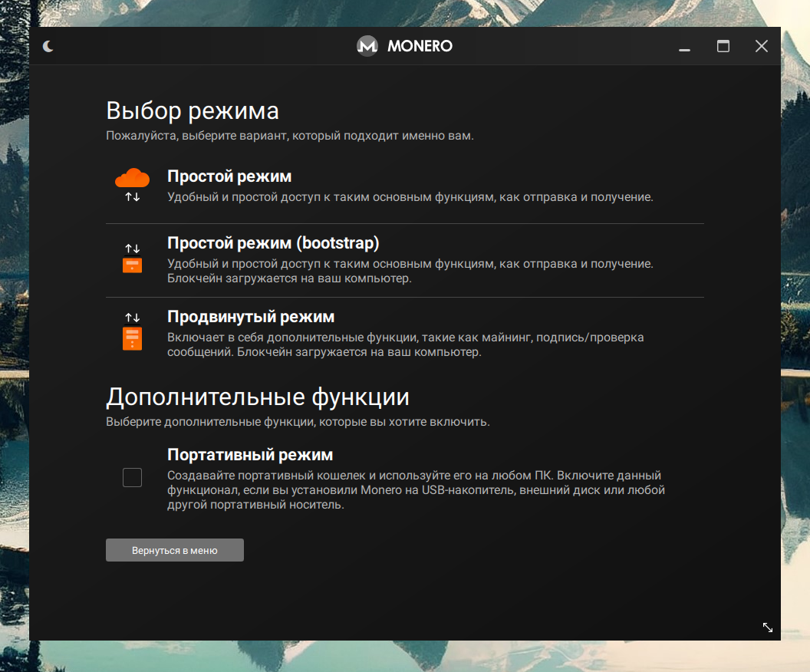Screen dimensions: 810x672
Task: Click the Monero logo in the title bar
Action: [x=366, y=46]
